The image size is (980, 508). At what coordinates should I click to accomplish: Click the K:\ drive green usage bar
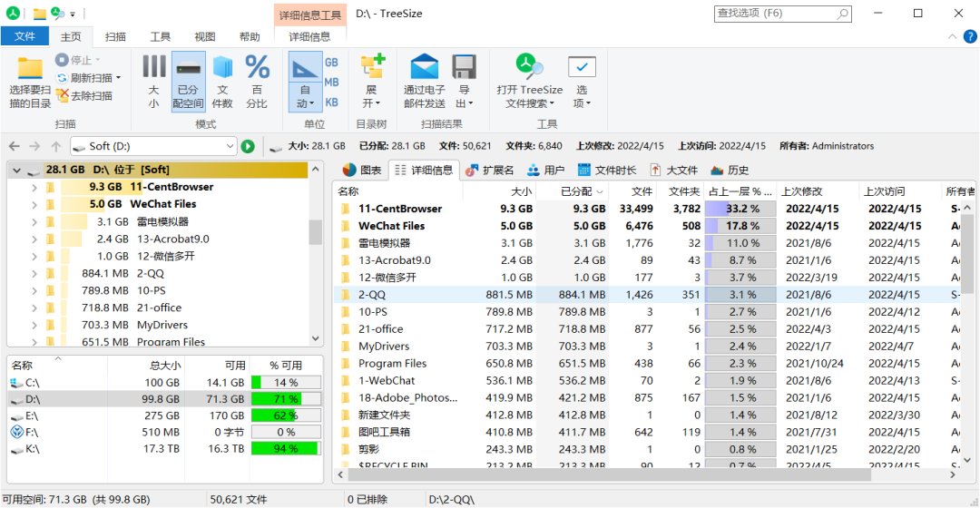click(x=286, y=448)
